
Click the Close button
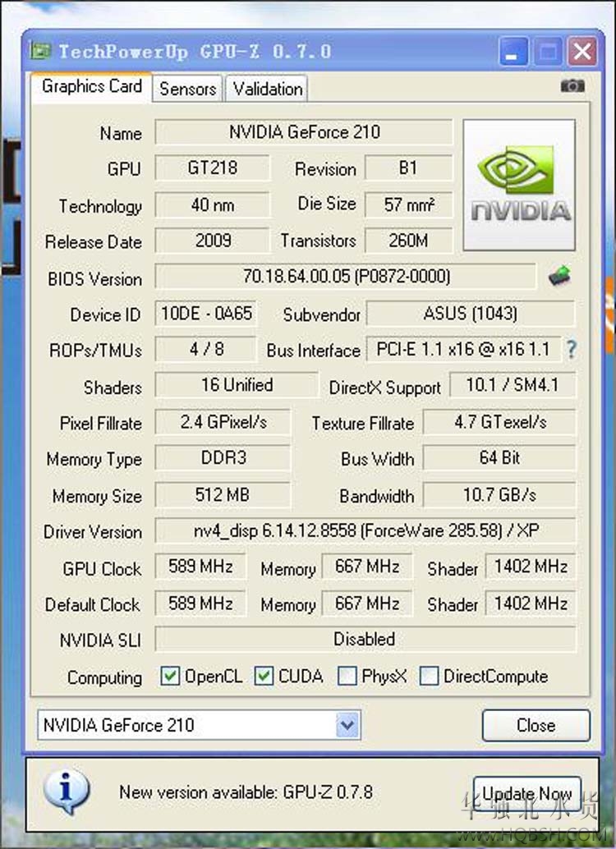point(536,726)
